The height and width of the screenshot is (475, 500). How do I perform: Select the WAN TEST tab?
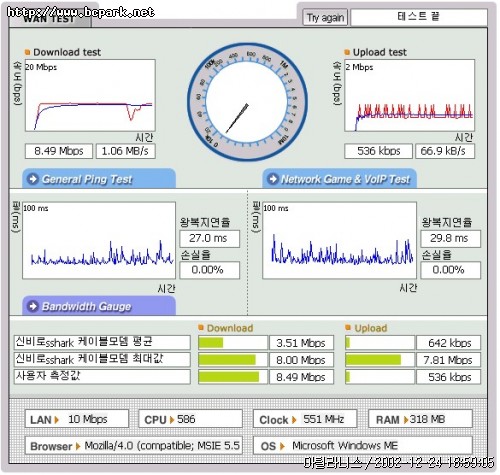coord(49,19)
